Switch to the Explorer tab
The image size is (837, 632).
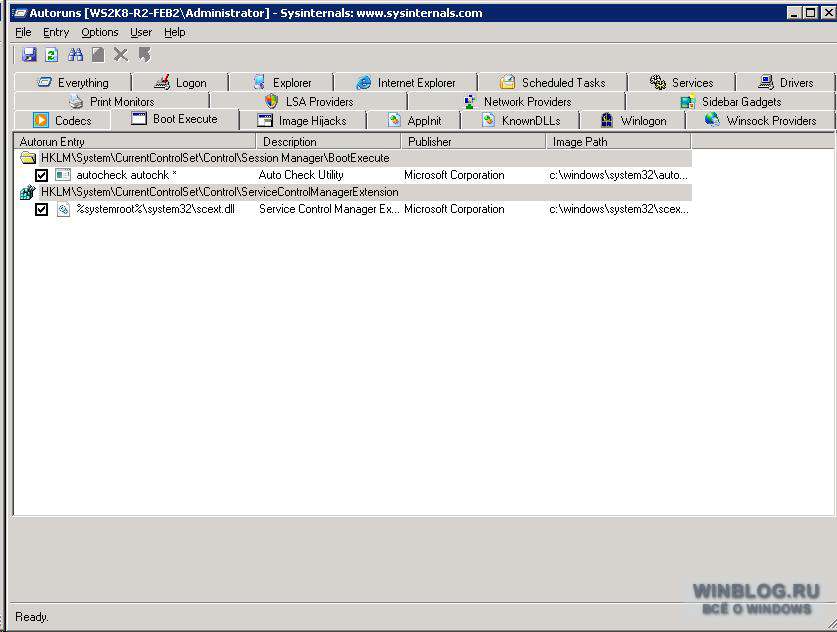click(x=281, y=82)
